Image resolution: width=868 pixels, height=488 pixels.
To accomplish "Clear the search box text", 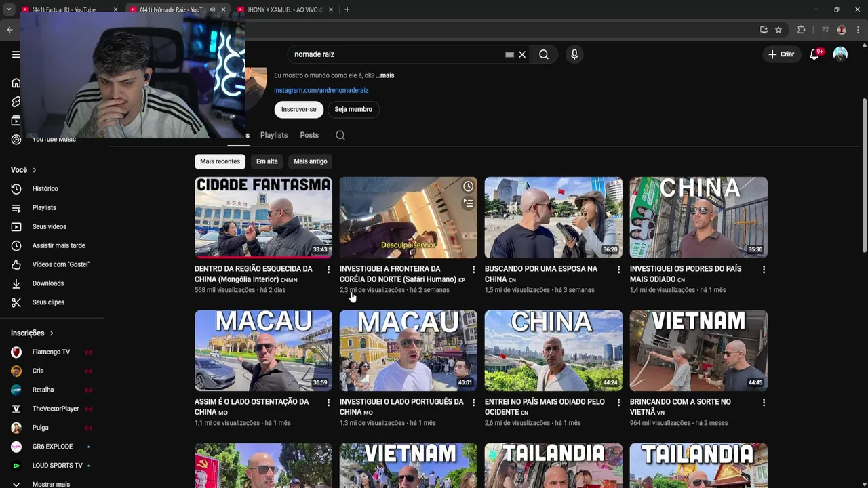I will [x=522, y=54].
